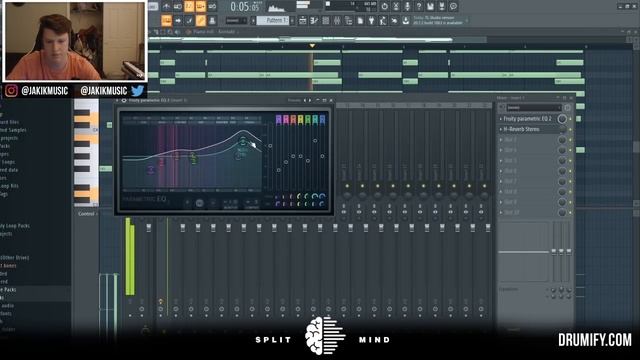Expand arrow of H-Reverb Stereo slot
Image resolution: width=640 pixels, height=360 pixels.
pyautogui.click(x=501, y=129)
